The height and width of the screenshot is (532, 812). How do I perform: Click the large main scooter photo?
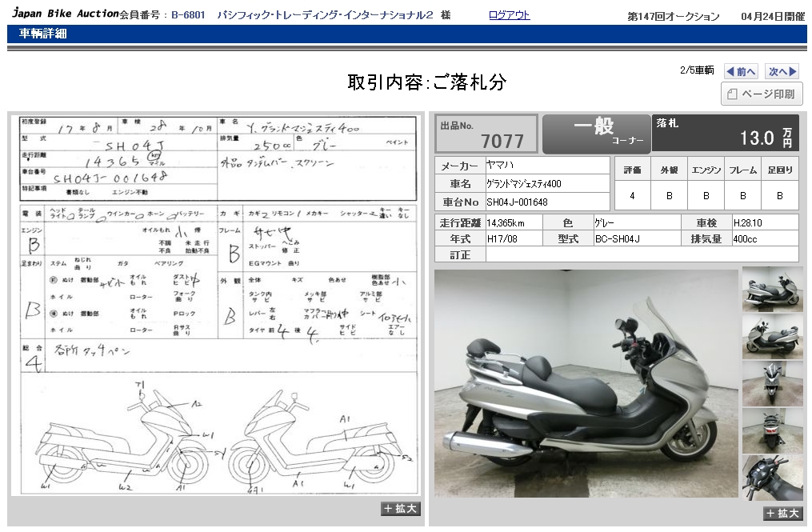586,383
